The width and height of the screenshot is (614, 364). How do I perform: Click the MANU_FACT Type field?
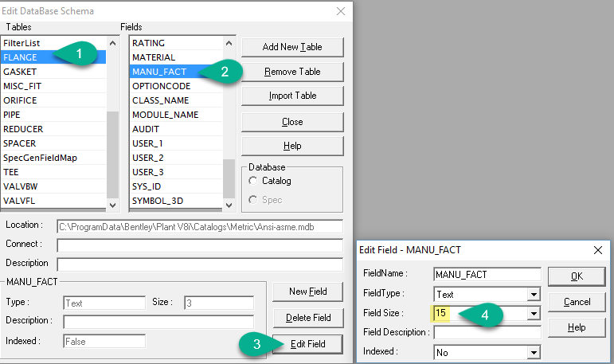pos(104,303)
